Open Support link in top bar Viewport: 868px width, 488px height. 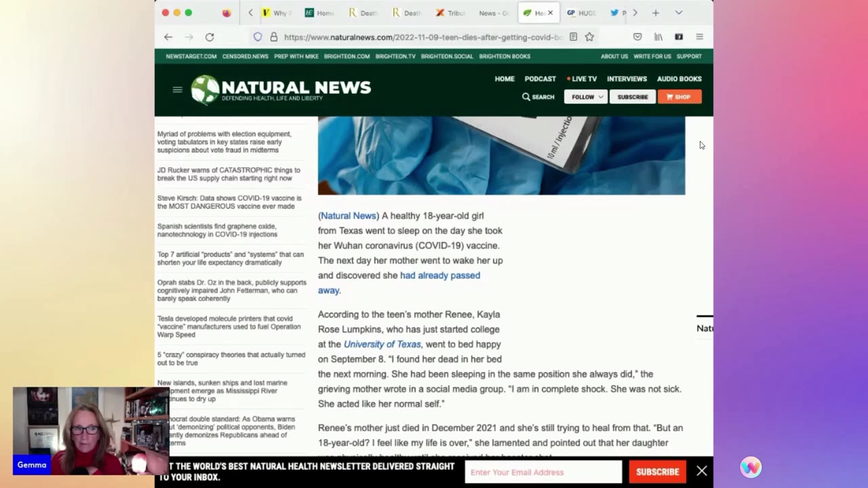(x=689, y=56)
